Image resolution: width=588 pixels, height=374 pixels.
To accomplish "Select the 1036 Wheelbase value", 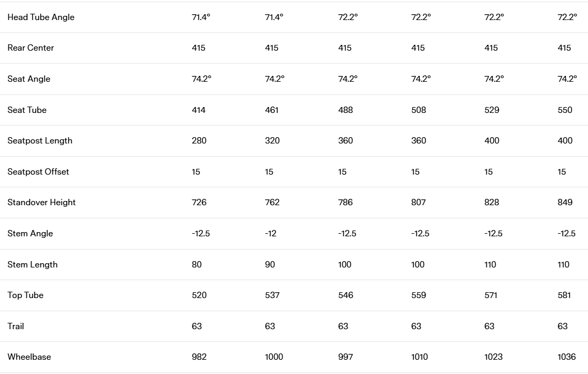I will click(566, 357).
